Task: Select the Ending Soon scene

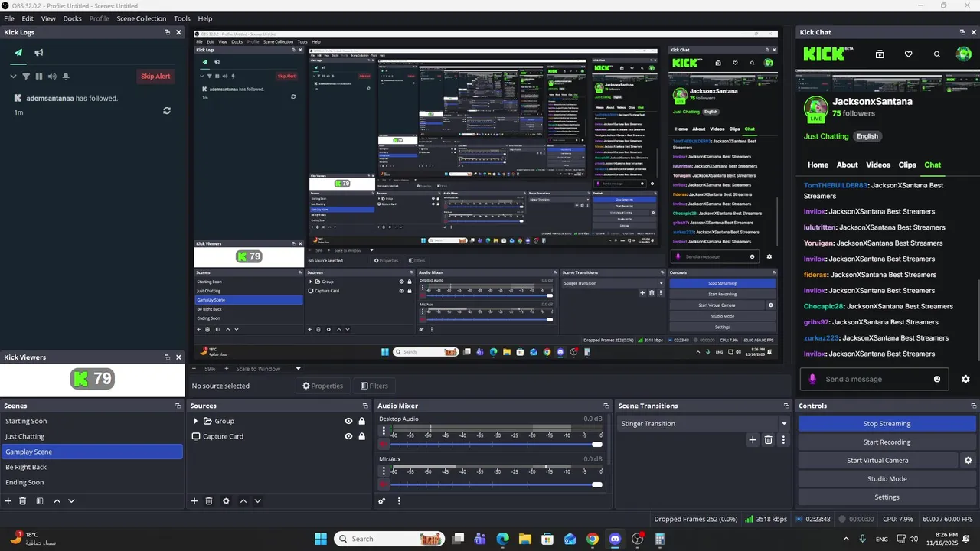Action: [92, 482]
